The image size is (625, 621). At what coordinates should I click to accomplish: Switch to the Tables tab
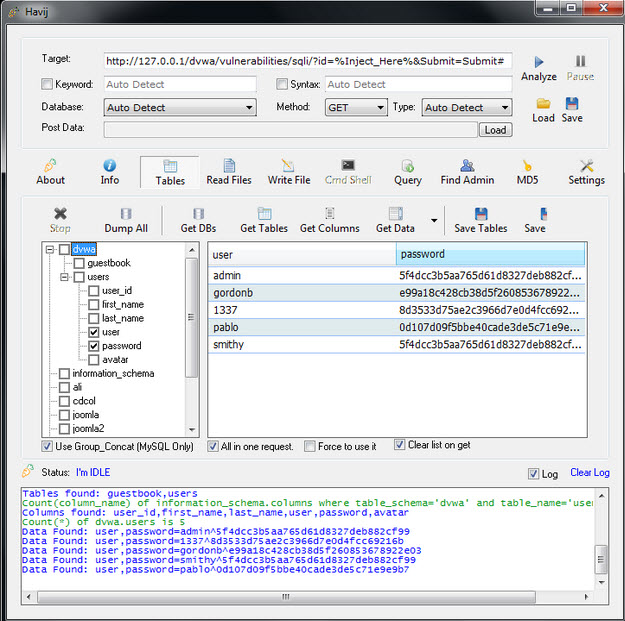170,173
